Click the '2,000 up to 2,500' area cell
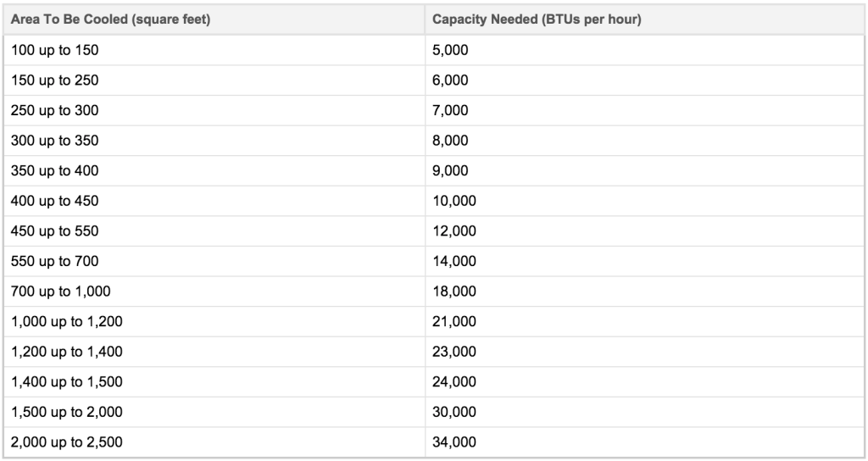 (x=67, y=442)
